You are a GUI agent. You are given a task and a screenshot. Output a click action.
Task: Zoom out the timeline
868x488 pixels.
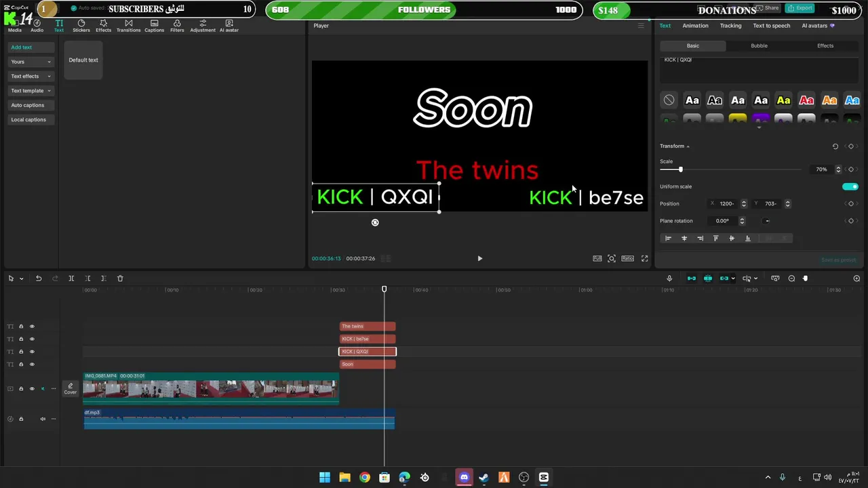click(791, 279)
